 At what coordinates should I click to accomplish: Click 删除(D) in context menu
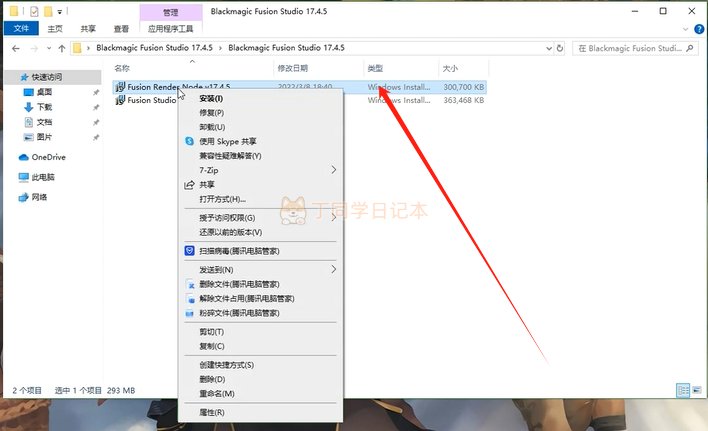pyautogui.click(x=212, y=379)
